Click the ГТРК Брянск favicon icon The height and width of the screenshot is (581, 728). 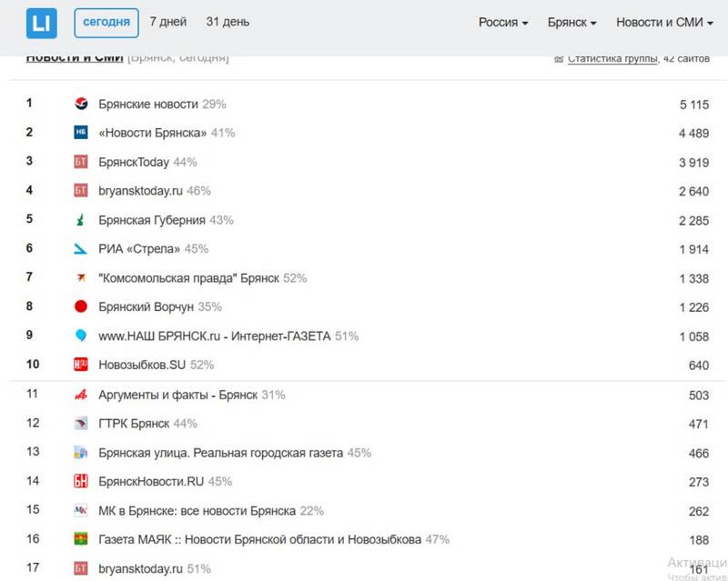pos(80,424)
